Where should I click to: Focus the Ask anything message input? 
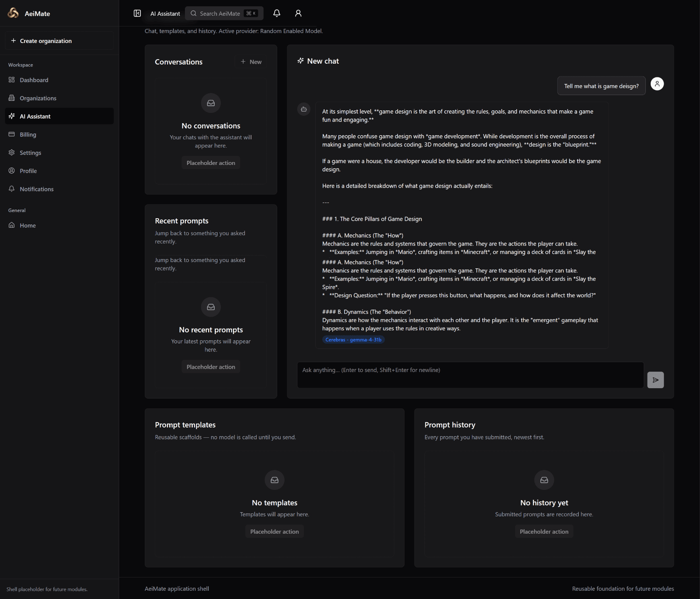(x=470, y=375)
